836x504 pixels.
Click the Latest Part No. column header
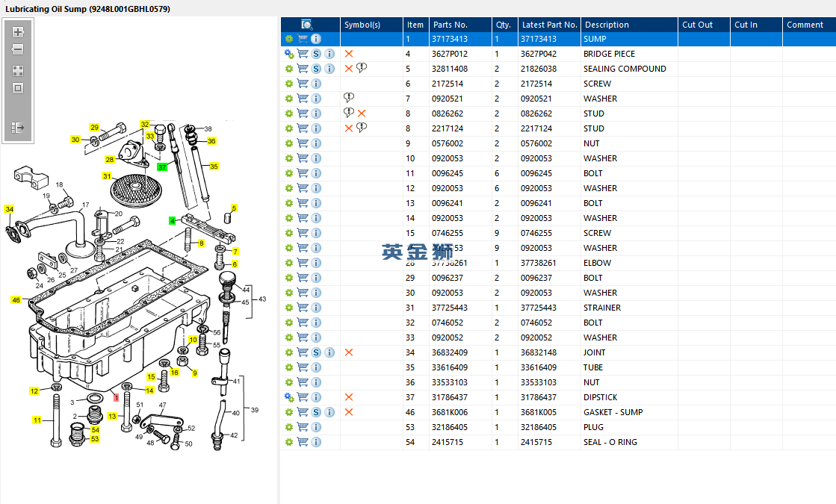tap(549, 25)
